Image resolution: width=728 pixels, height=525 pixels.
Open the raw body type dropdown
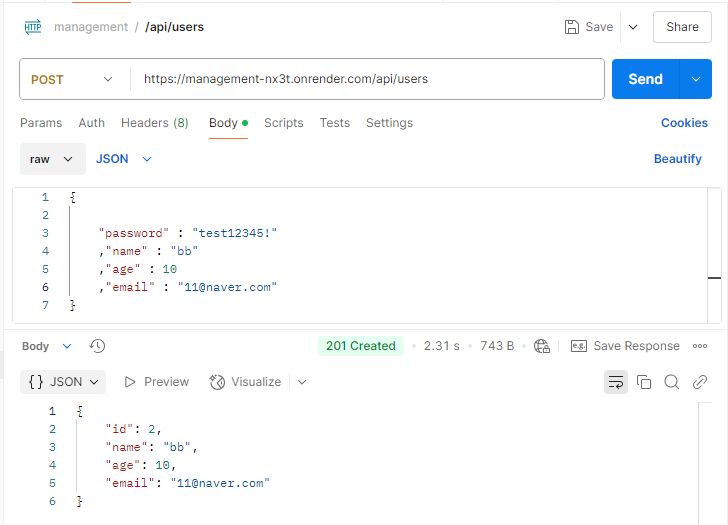[52, 159]
